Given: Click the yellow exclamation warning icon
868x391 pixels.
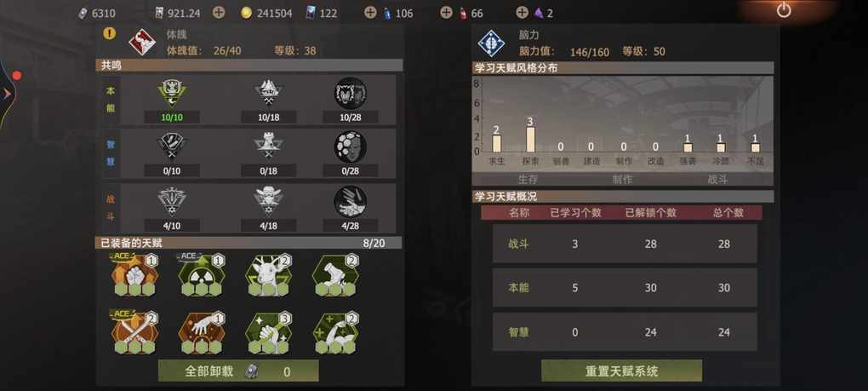Looking at the screenshot, I should pyautogui.click(x=110, y=33).
